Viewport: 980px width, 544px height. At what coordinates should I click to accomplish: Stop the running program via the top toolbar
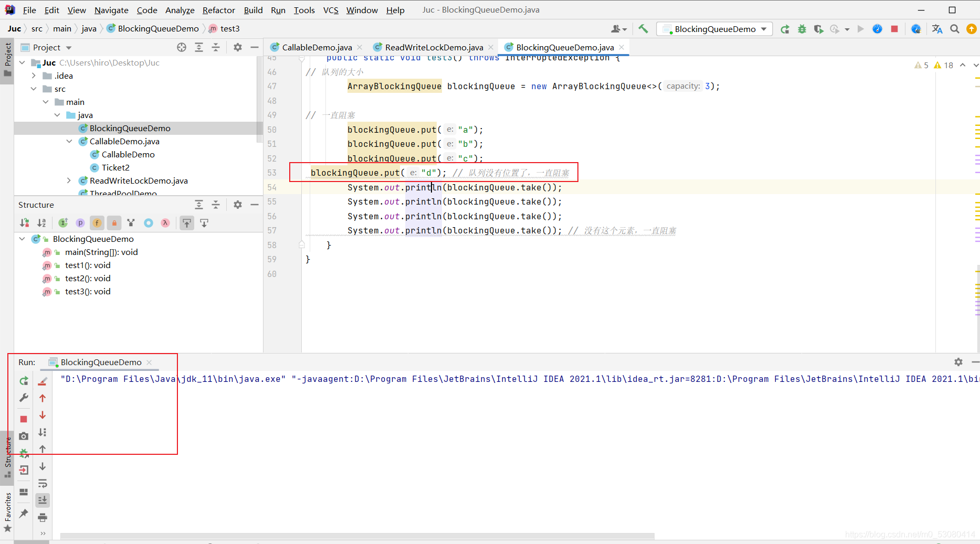[894, 29]
